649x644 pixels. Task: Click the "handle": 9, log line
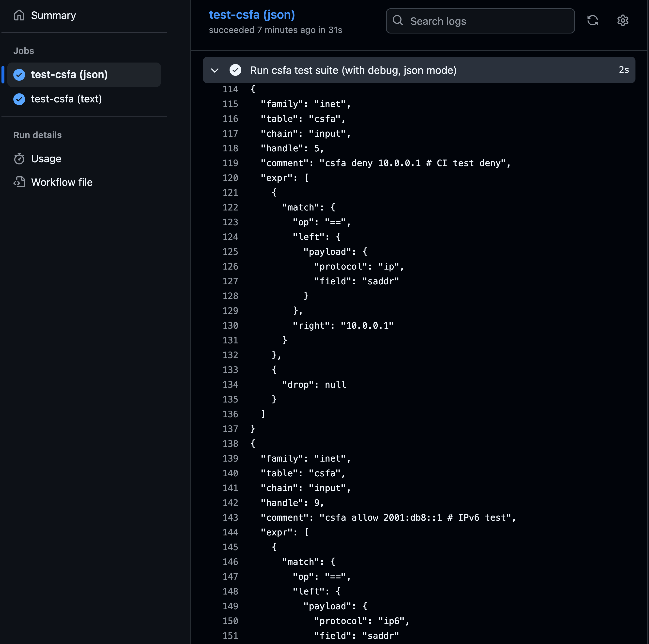(x=293, y=503)
